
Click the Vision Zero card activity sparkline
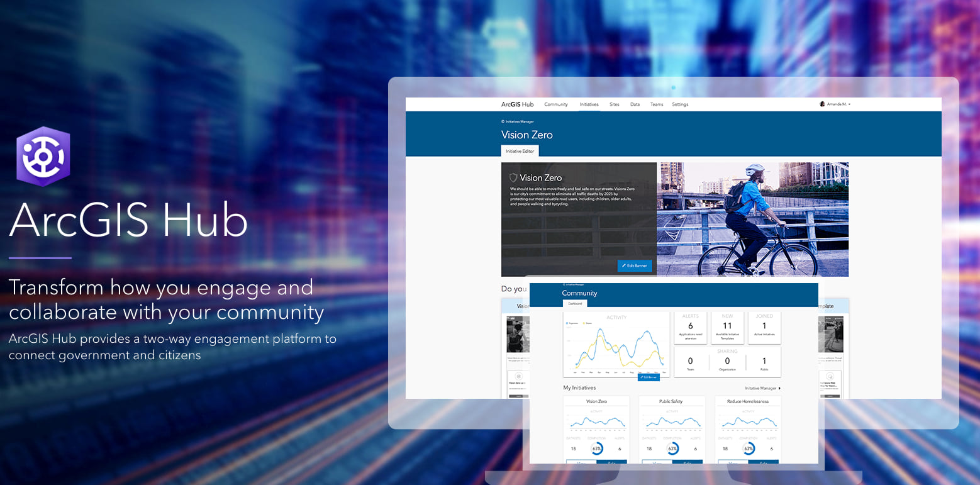click(596, 422)
